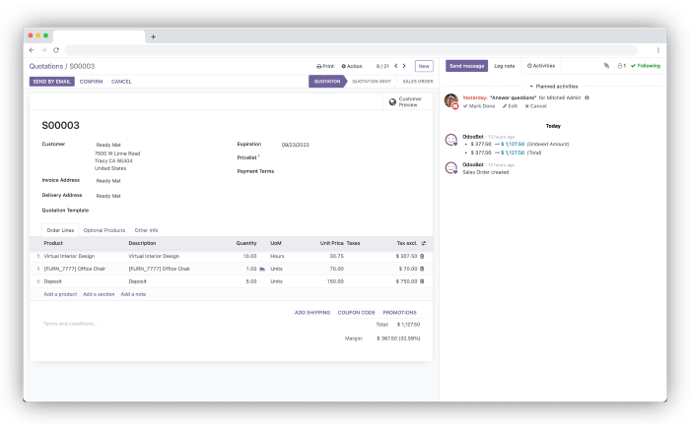Go to the next record arrow
Viewport: 690px width, 429px height.
pyautogui.click(x=406, y=66)
